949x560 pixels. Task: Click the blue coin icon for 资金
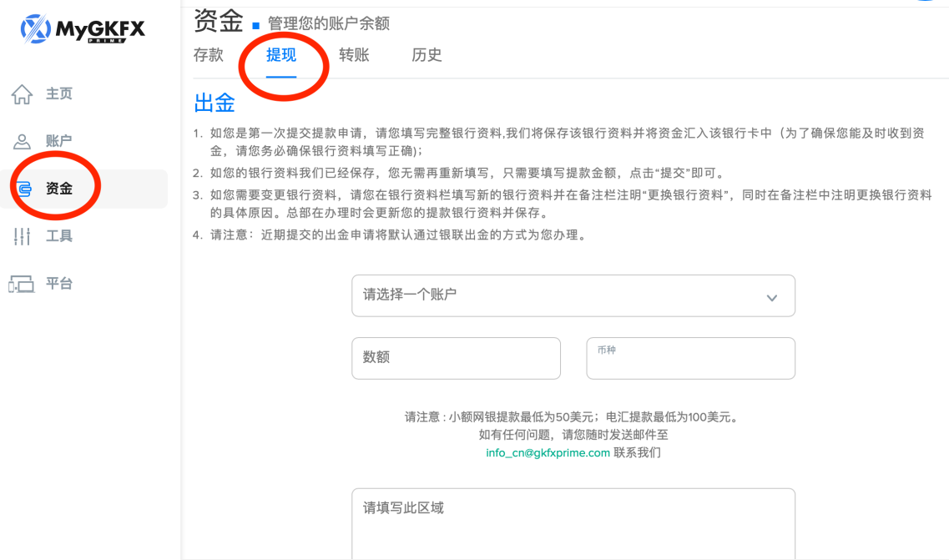coord(23,189)
